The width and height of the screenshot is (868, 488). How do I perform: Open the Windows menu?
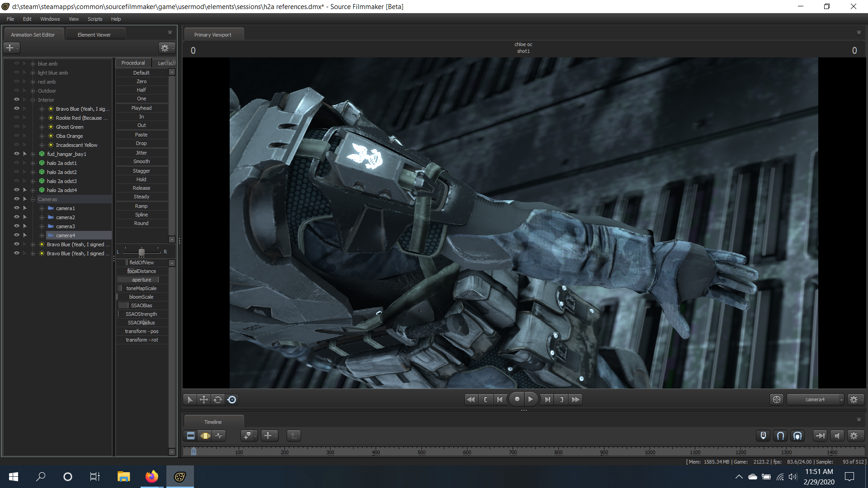point(50,19)
